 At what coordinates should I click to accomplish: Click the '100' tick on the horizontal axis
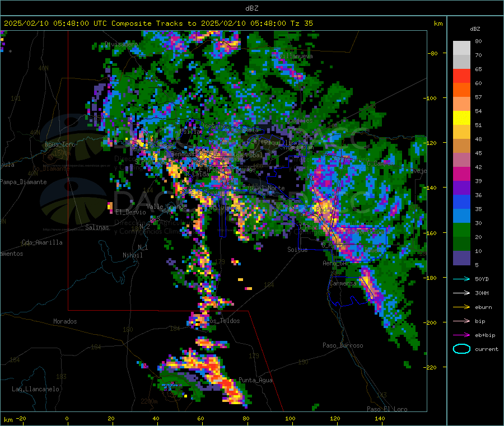pos(290,419)
